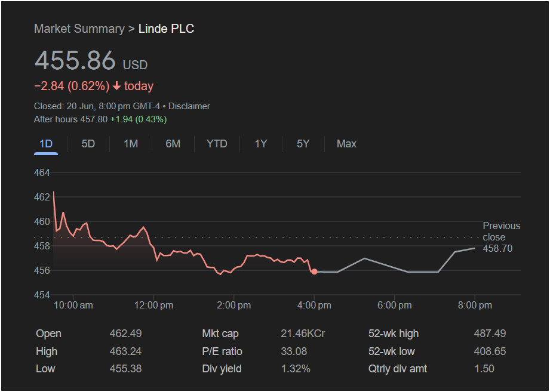Click the red closing price dot on chart
The image size is (550, 392).
[x=314, y=271]
